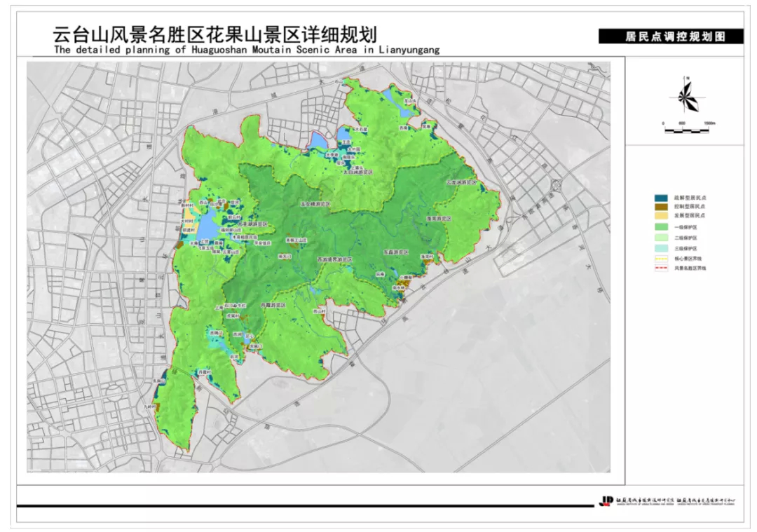The height and width of the screenshot is (532, 757).
Task: Click the 前云村 map label
Action: point(235,217)
